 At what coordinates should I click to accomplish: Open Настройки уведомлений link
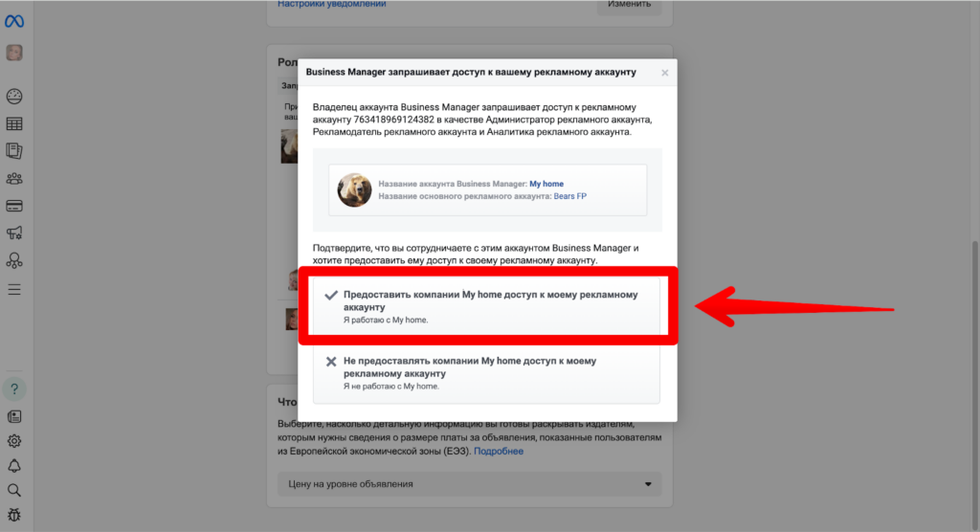point(332,4)
